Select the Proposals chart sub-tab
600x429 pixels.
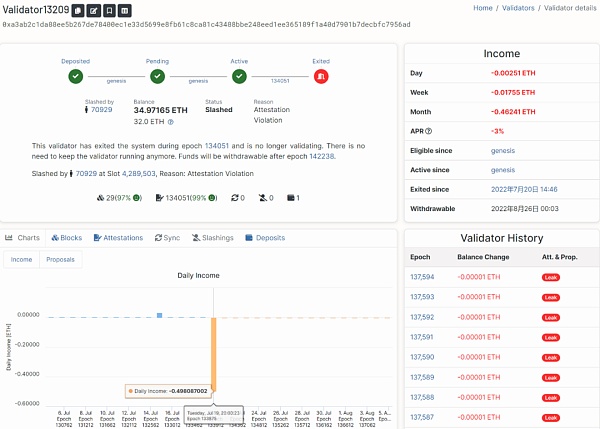[61, 259]
